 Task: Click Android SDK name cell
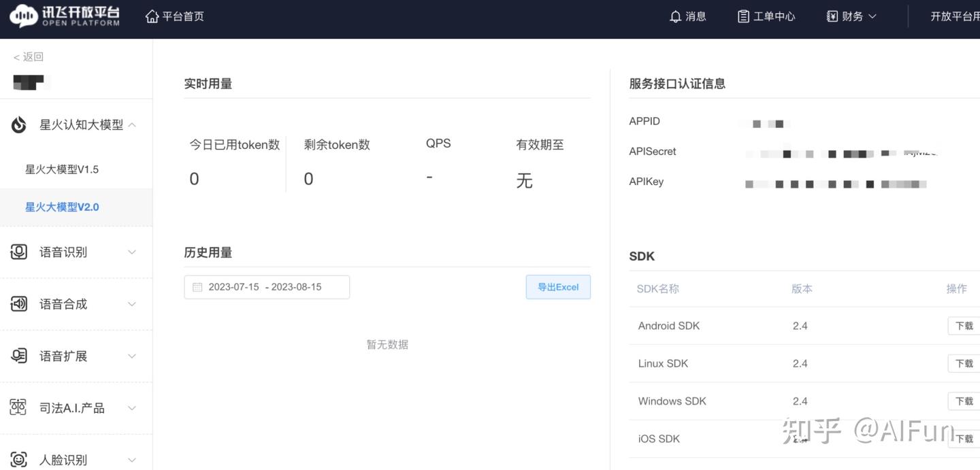669,326
